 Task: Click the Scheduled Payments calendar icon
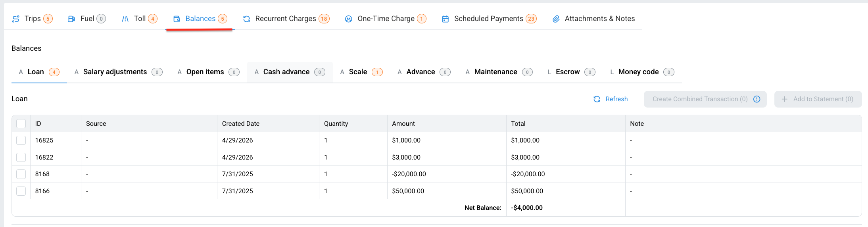coord(446,19)
